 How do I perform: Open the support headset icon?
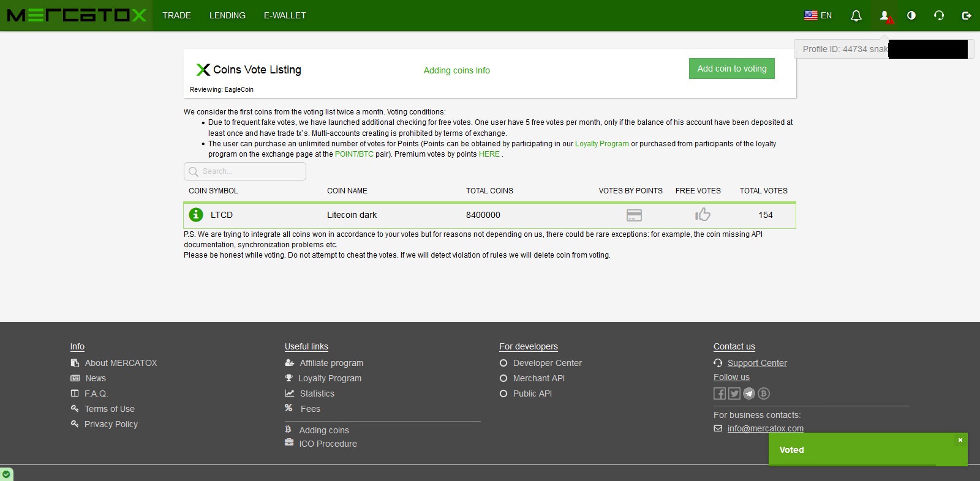(x=939, y=15)
